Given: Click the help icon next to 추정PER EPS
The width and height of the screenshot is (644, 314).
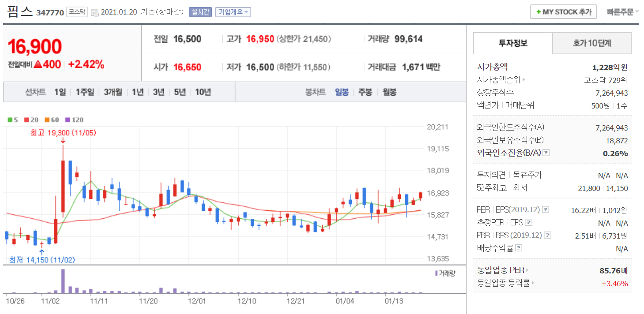Looking at the screenshot, I should click(529, 223).
